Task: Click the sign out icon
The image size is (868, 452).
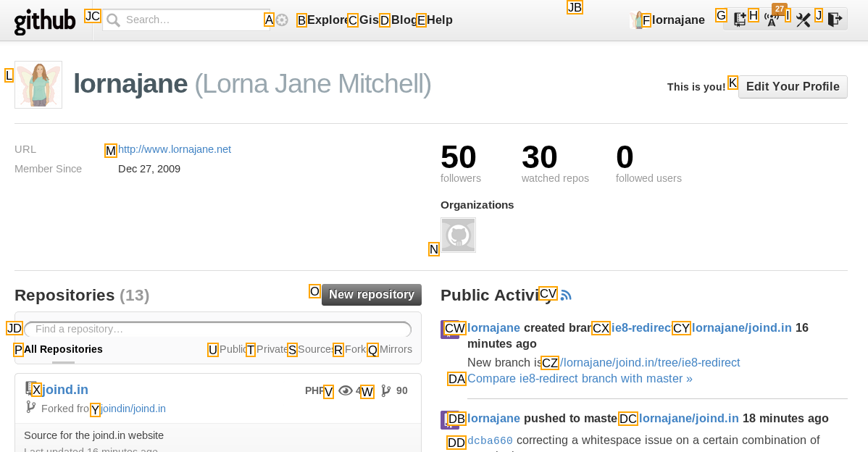Action: coord(835,20)
